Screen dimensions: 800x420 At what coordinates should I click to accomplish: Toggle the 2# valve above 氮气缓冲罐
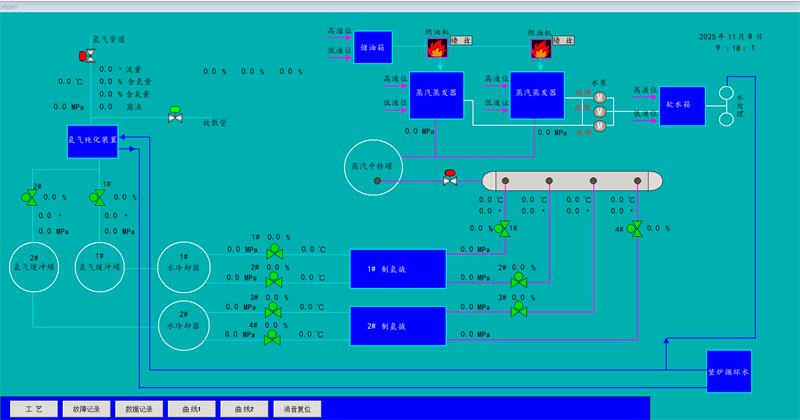coord(30,198)
